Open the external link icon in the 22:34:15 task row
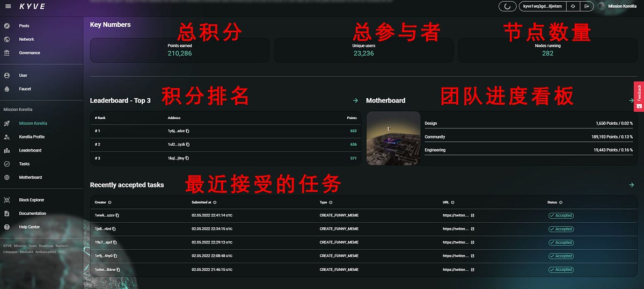Image resolution: width=644 pixels, height=289 pixels. [473, 229]
